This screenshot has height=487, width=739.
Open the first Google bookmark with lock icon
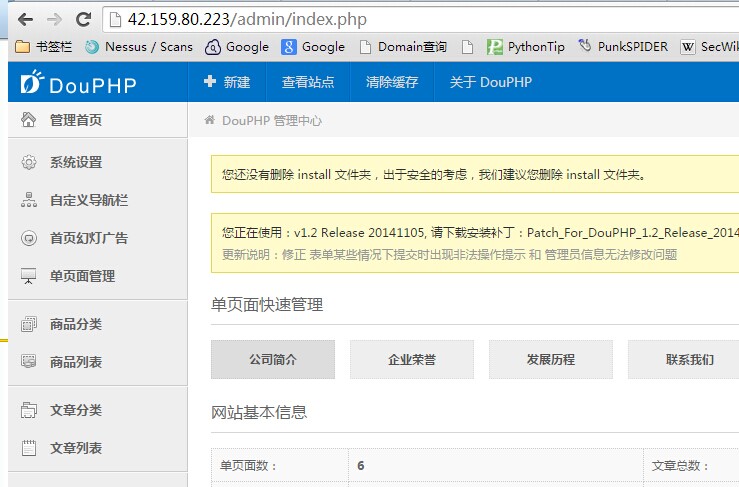pos(237,47)
